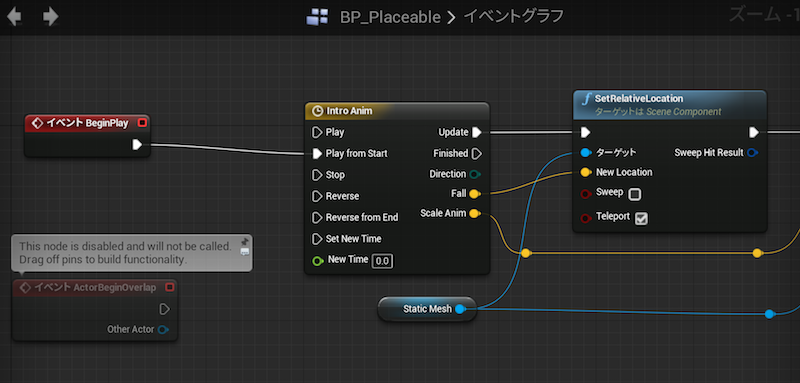Image resolution: width=800 pixels, height=383 pixels.
Task: Select the イベント BeginPlay node title
Action: point(87,123)
